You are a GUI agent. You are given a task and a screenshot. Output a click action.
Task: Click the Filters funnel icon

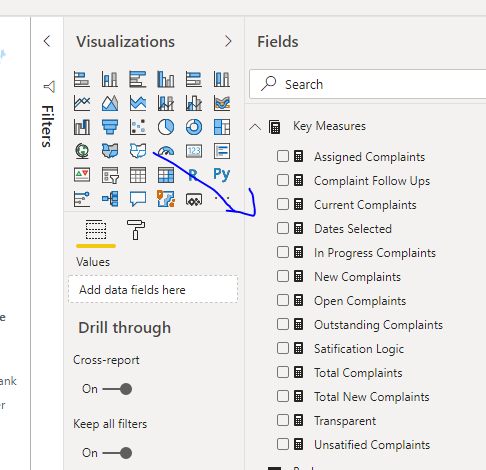click(x=49, y=86)
